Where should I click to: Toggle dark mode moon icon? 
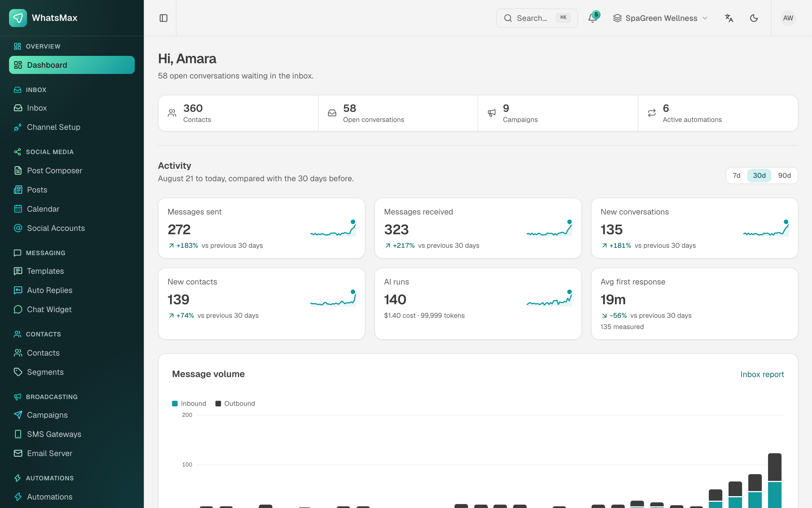[754, 18]
